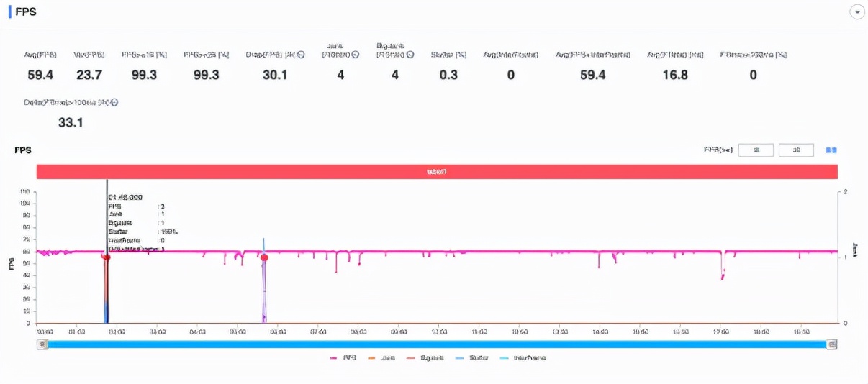Click the Var(FPS) value 23.7
This screenshot has height=384, width=868.
89,75
